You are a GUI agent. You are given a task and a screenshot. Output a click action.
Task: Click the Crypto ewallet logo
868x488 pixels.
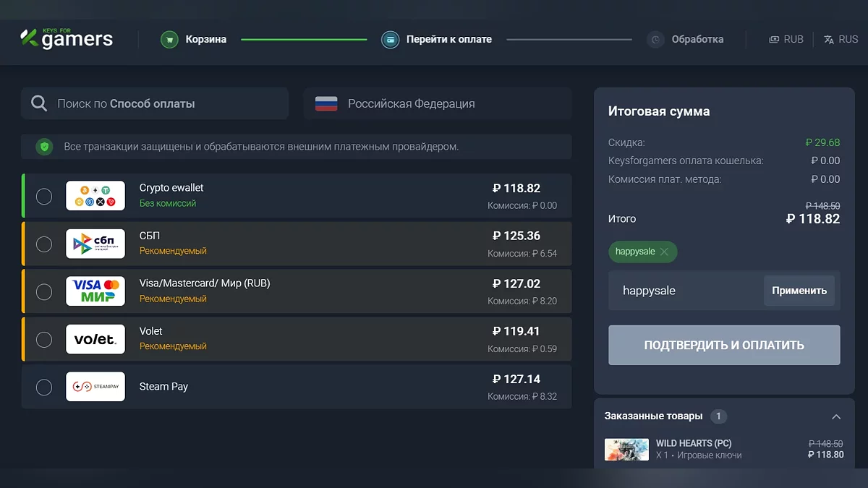[95, 196]
